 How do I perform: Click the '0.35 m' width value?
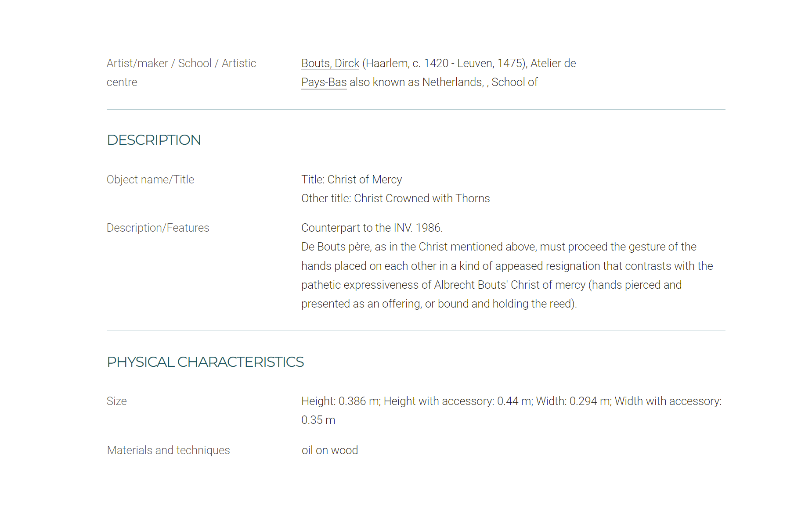coord(318,420)
